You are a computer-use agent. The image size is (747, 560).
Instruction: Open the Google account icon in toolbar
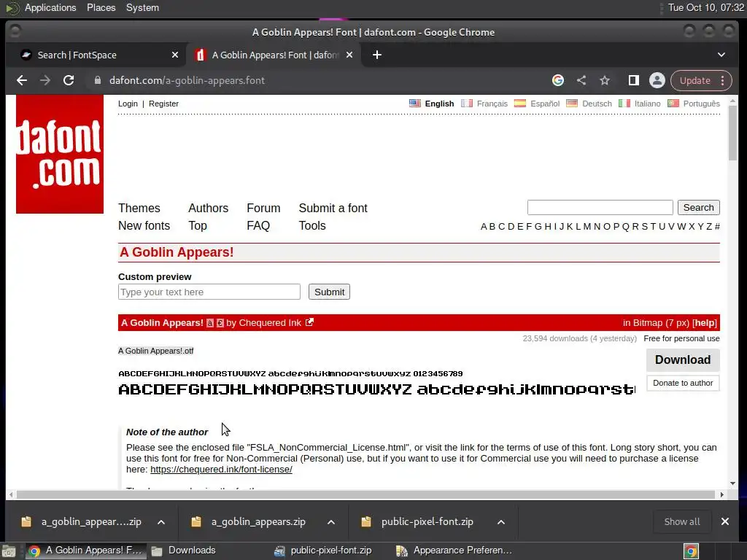point(558,80)
